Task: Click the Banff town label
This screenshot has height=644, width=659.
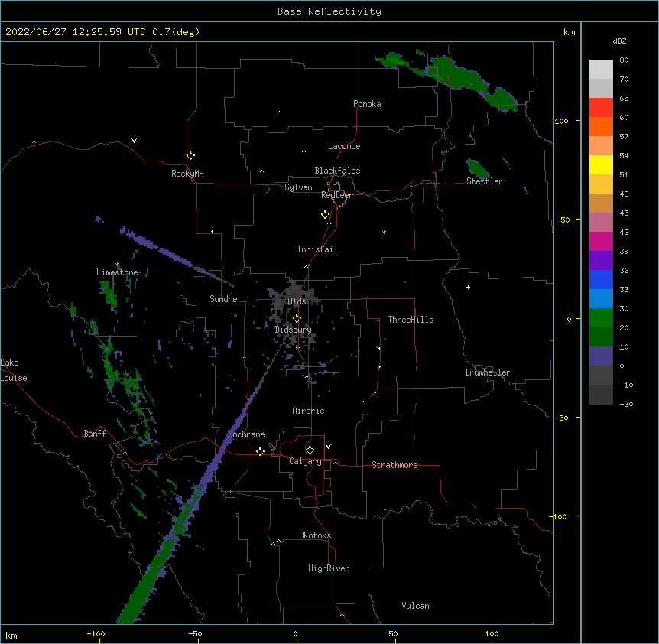Action: (x=95, y=434)
